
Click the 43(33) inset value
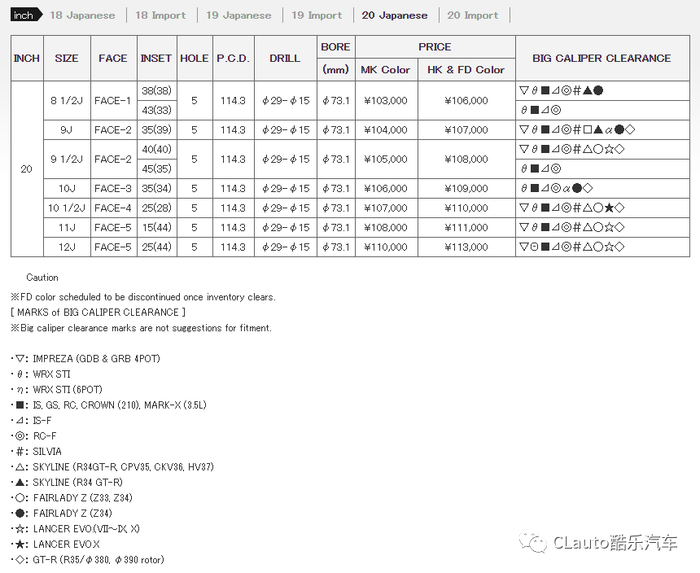point(156,110)
